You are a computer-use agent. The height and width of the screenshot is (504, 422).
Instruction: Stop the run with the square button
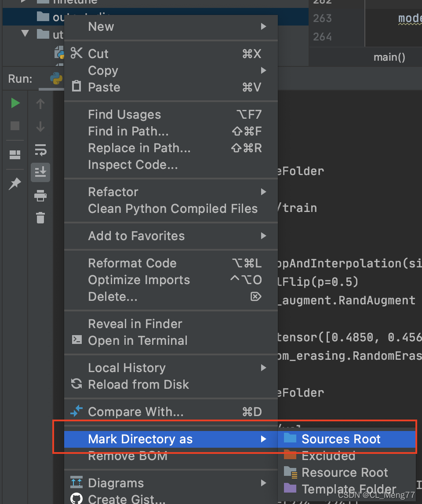click(15, 126)
